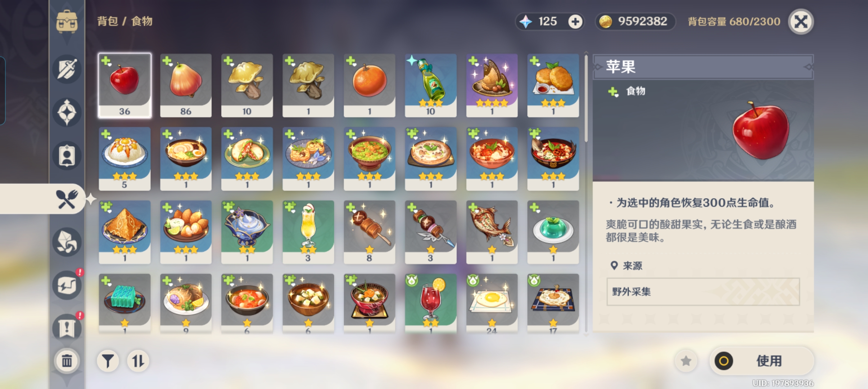Viewport: 868px width, 389px height.
Task: Open the quest items tab with alert badge
Action: click(67, 328)
